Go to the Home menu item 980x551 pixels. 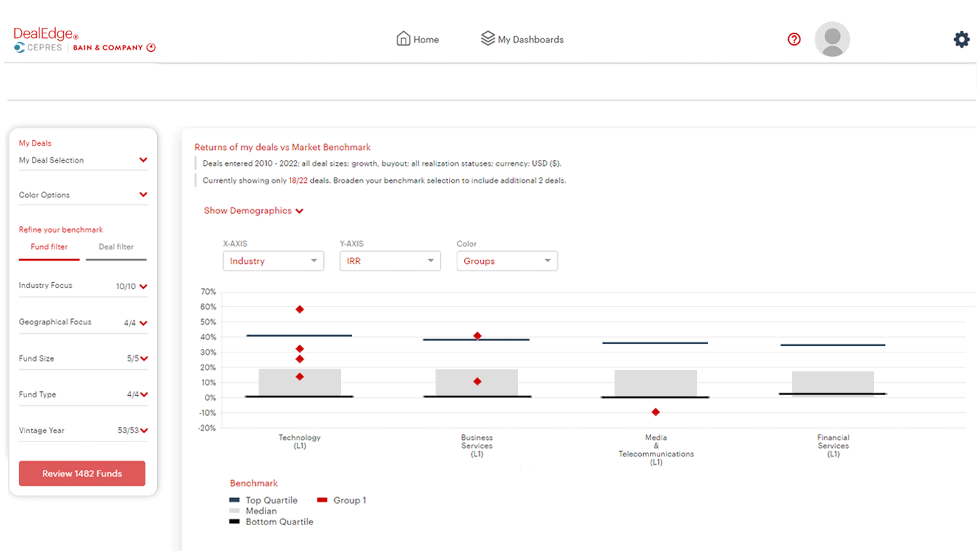(418, 39)
